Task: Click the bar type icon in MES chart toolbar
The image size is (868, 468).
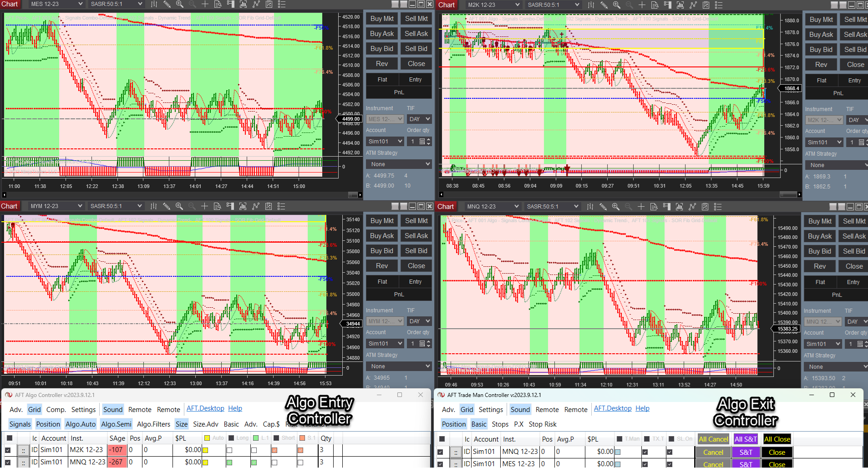Action: pos(154,4)
